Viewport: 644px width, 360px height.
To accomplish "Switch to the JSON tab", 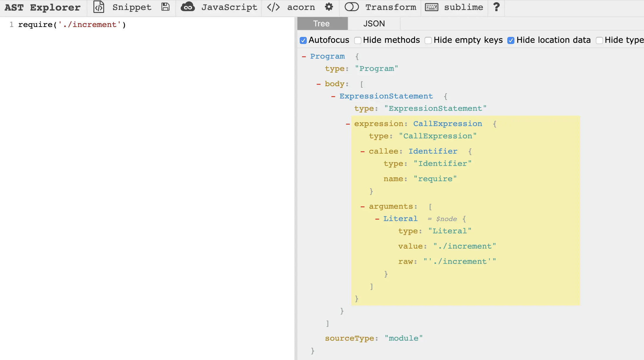I will pos(374,23).
